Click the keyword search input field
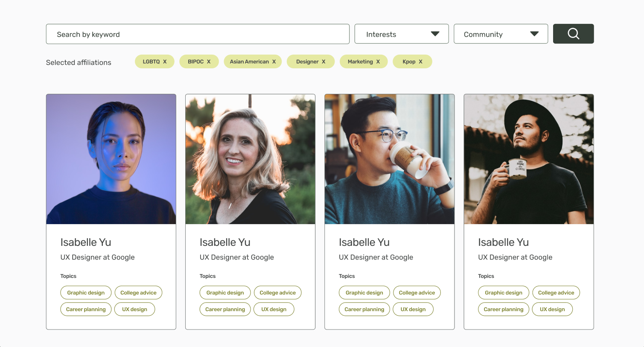 click(x=198, y=34)
